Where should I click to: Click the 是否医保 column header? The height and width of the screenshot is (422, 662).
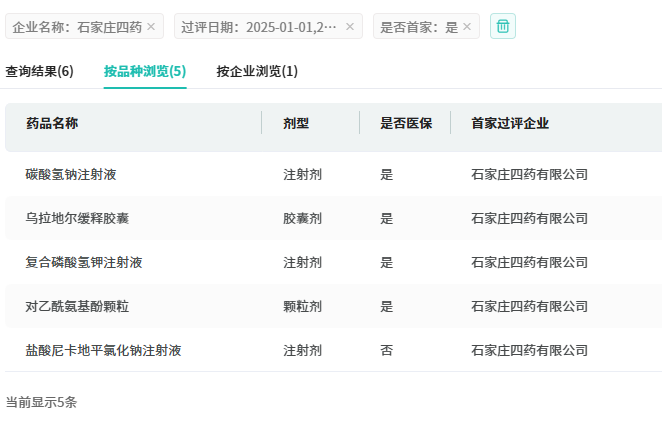pos(406,123)
